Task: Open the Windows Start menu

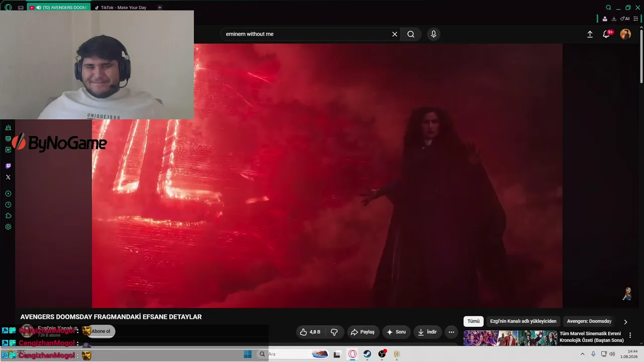Action: [248, 354]
